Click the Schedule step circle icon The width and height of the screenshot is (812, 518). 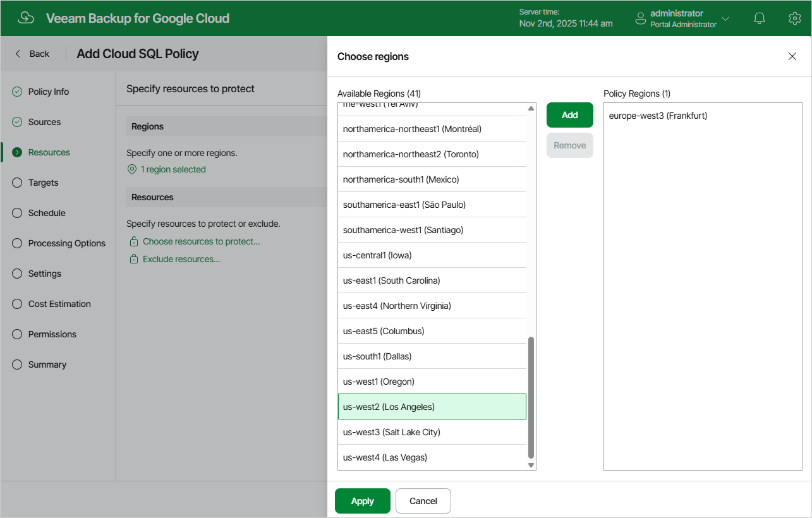point(17,213)
